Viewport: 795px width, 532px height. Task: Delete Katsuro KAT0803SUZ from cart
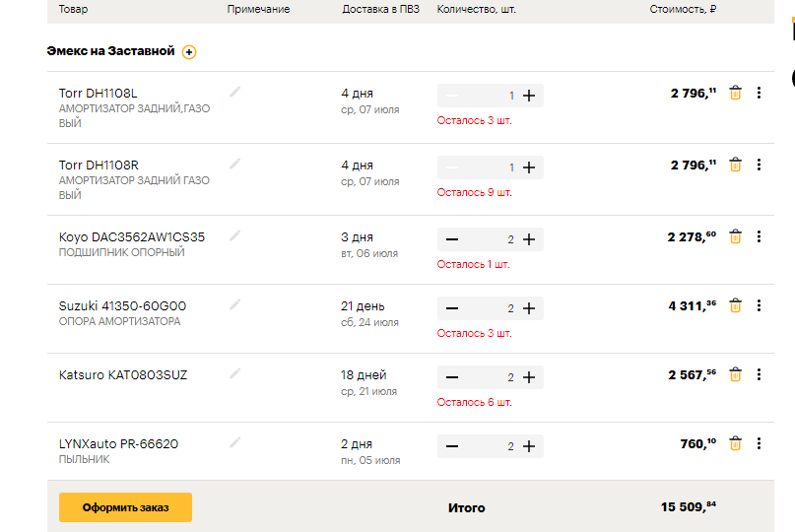click(735, 374)
